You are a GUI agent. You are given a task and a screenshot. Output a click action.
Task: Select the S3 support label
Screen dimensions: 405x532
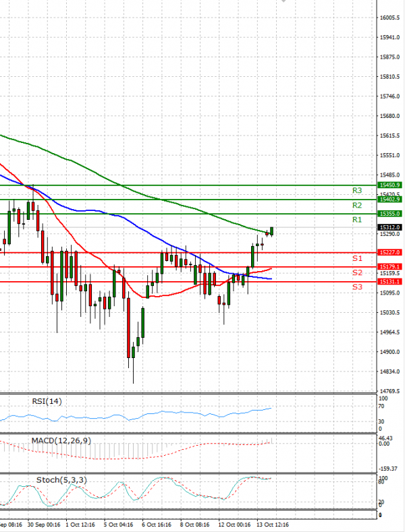pos(357,287)
